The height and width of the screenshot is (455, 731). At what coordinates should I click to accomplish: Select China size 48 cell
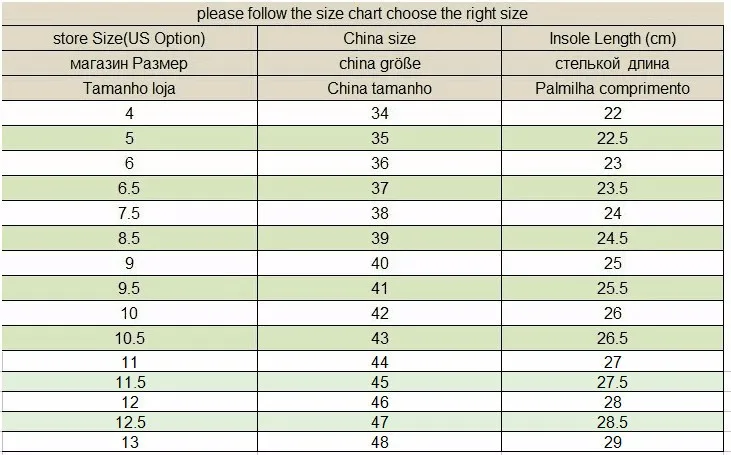tap(379, 442)
